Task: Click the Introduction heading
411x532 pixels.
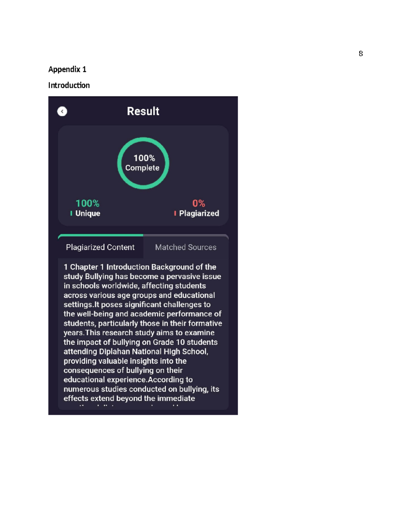Action: point(69,85)
